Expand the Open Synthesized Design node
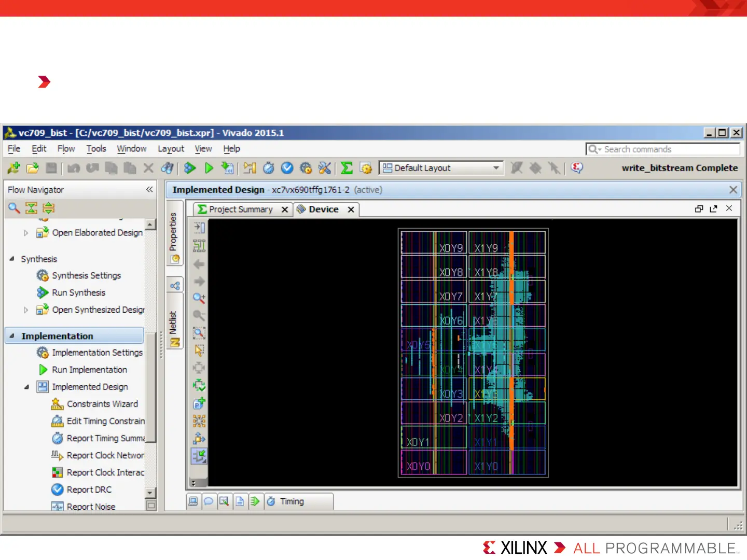Screen dimensions: 747x560 point(26,310)
